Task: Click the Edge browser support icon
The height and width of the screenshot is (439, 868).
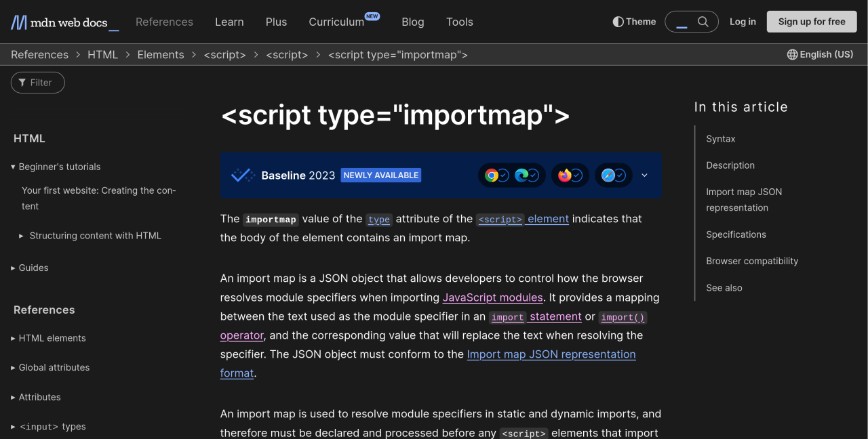Action: pyautogui.click(x=521, y=175)
